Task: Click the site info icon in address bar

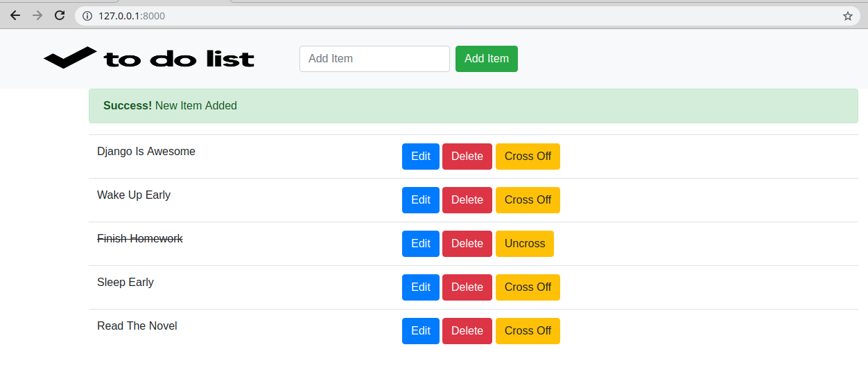Action: point(87,16)
